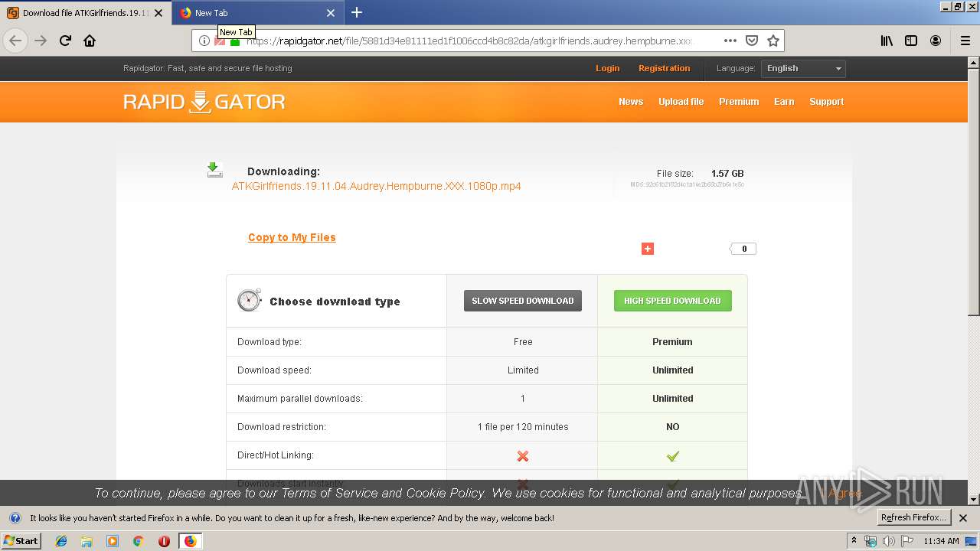
Task: Switch to the New Tab tab
Action: click(258, 13)
